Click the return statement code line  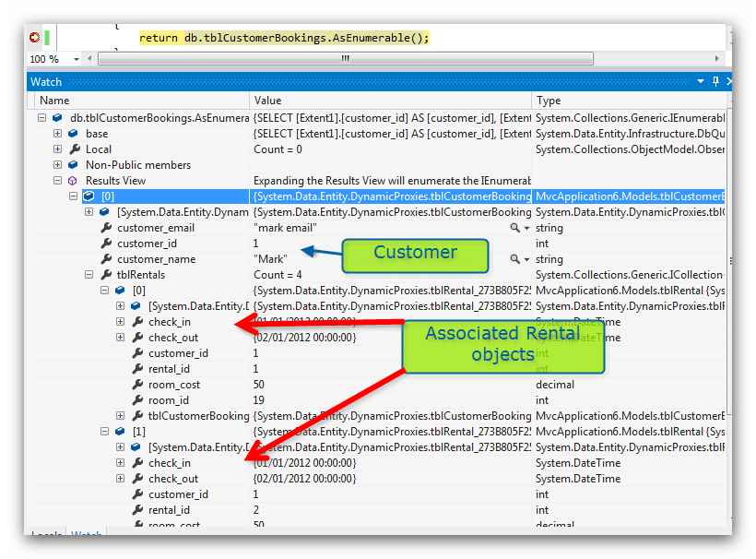pyautogui.click(x=284, y=38)
